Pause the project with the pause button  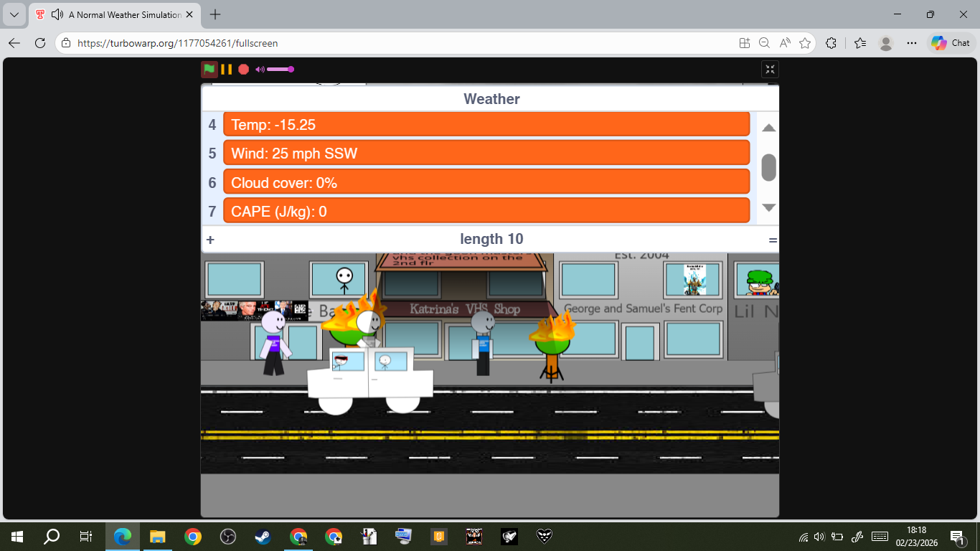point(226,70)
